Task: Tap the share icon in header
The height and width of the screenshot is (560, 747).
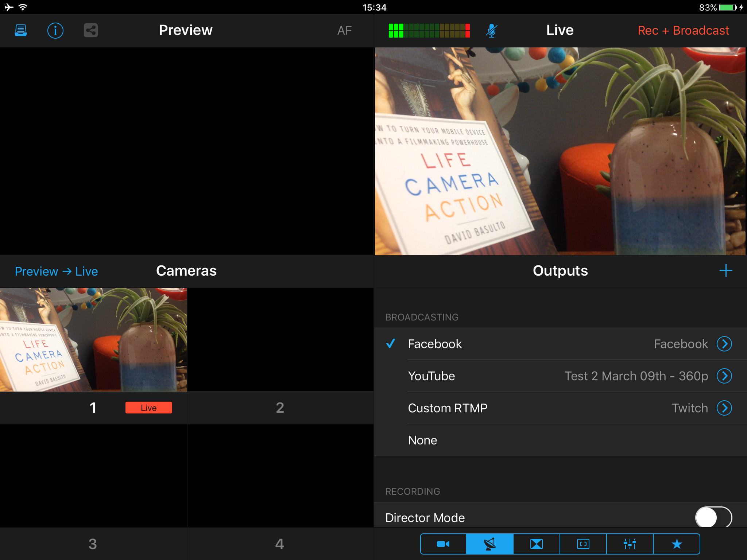Action: point(91,31)
